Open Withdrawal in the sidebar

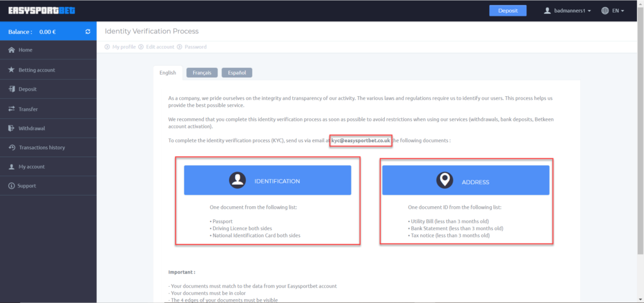[48, 128]
